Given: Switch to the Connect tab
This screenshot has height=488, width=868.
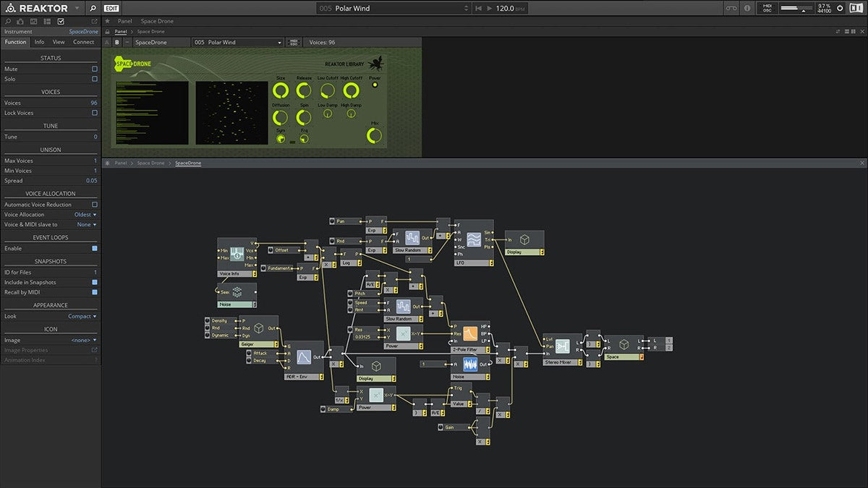Looking at the screenshot, I should (x=83, y=42).
